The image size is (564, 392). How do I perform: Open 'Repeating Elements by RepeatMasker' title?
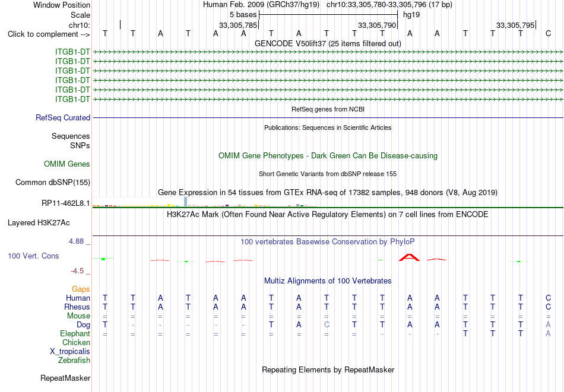[328, 370]
